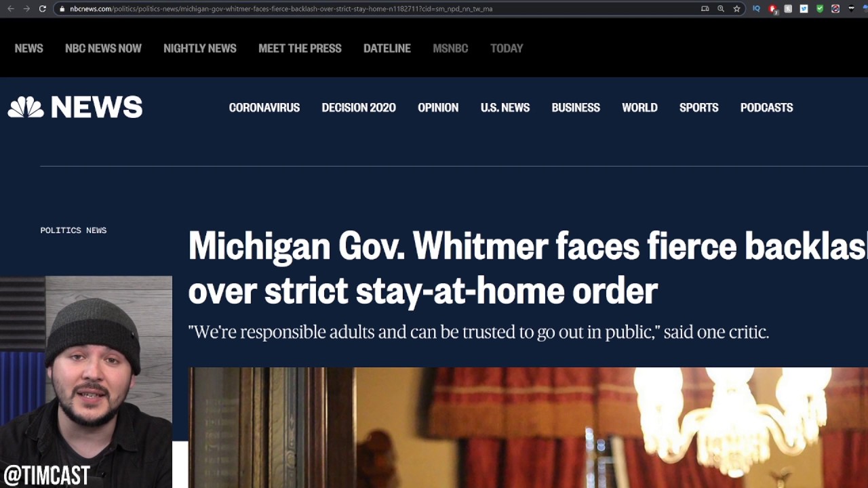The image size is (868, 488).
Task: Open the Podcasts menu item
Action: coord(767,108)
